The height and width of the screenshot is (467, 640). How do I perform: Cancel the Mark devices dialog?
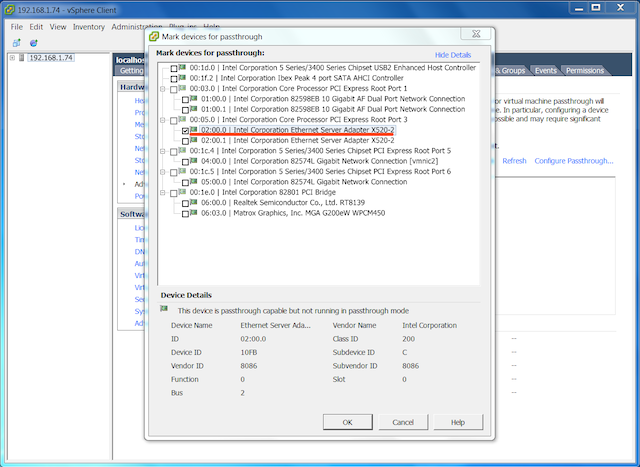[x=403, y=423]
